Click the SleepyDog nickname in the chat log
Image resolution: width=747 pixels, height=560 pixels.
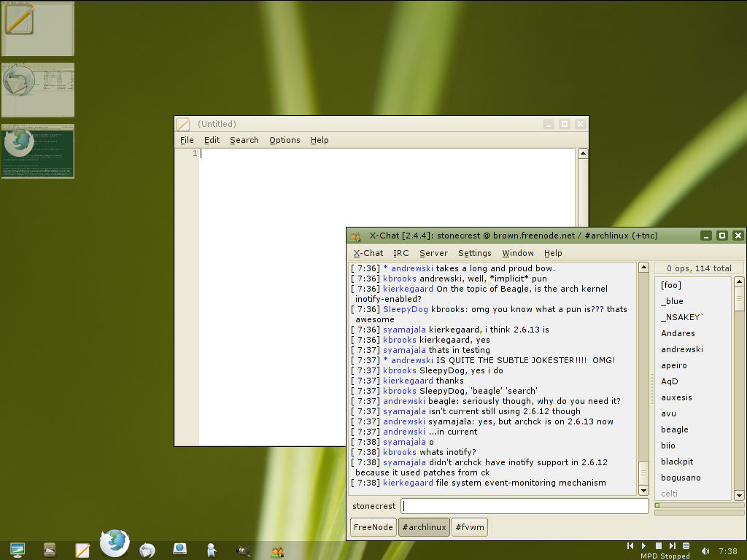406,309
